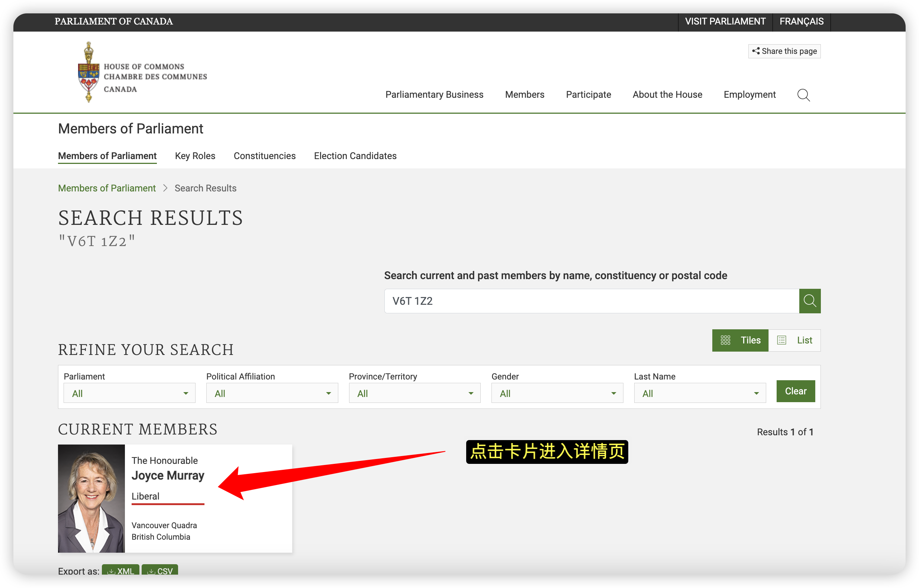Open the Parliament filter dropdown
Image resolution: width=919 pixels, height=588 pixels.
(x=129, y=393)
